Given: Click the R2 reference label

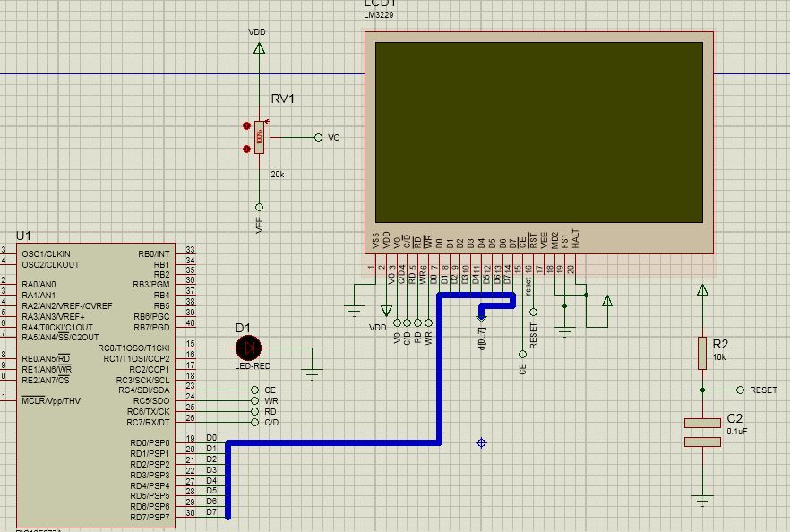Looking at the screenshot, I should (720, 344).
